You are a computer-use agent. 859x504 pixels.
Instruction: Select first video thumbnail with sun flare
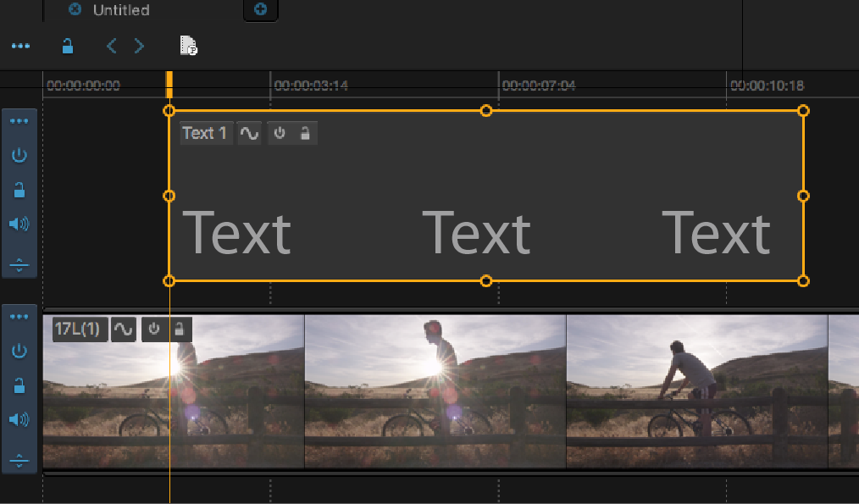click(174, 391)
